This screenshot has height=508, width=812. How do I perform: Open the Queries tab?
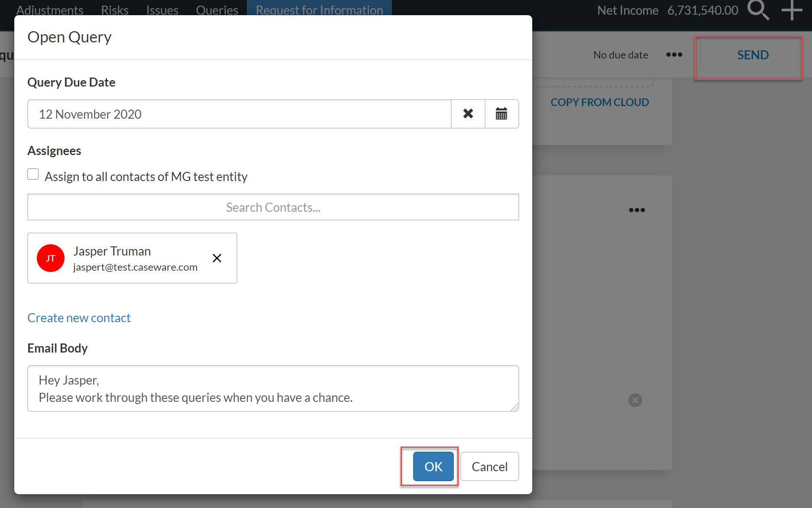pyautogui.click(x=217, y=10)
